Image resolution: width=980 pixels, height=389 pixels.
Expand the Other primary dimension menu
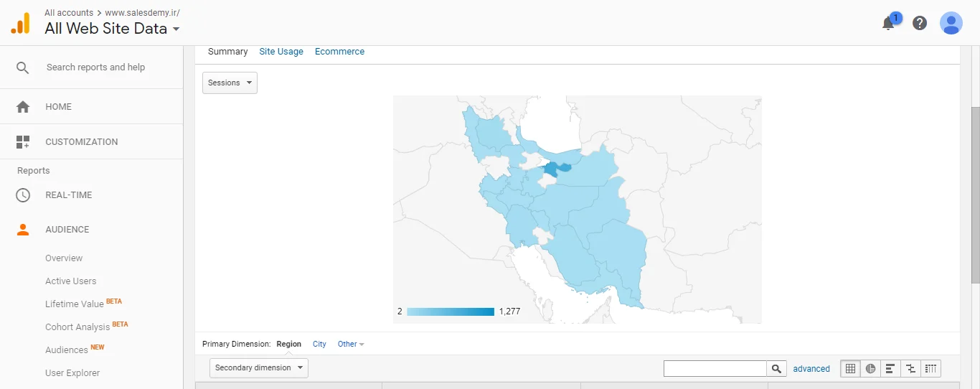pos(351,345)
